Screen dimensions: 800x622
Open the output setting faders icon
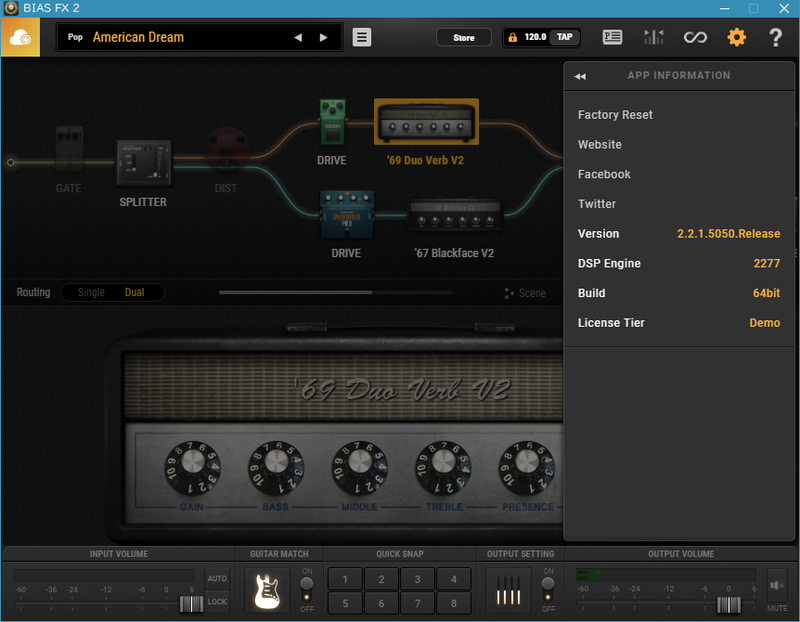tap(509, 590)
